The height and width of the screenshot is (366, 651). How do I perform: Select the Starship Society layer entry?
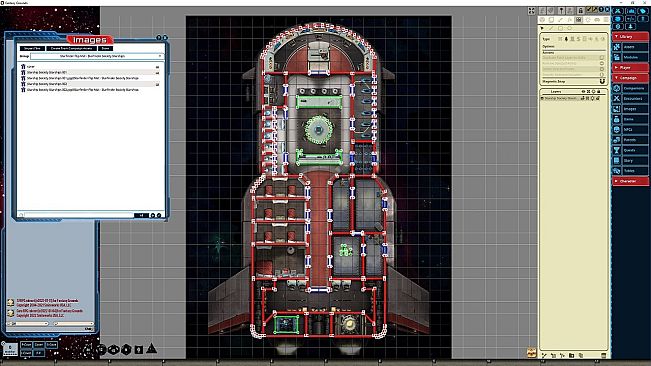click(560, 98)
